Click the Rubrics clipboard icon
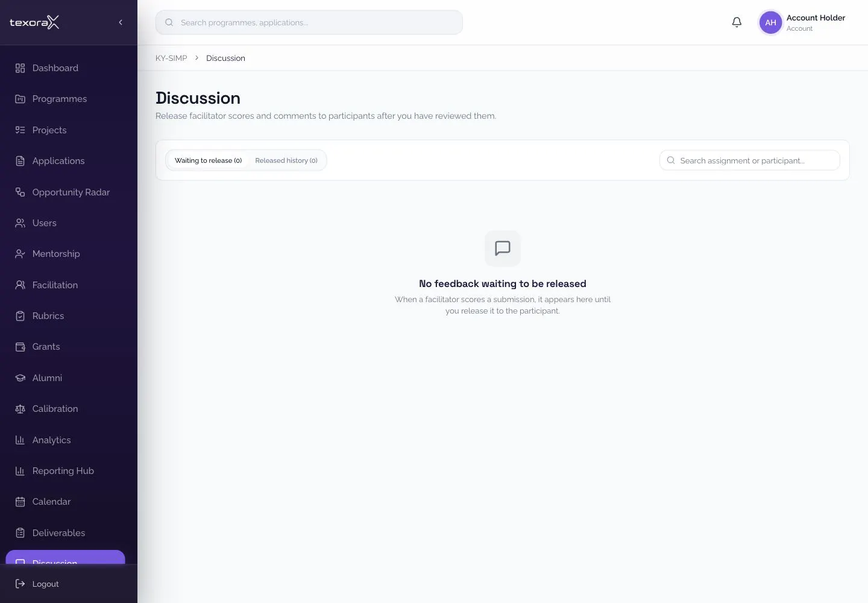Image resolution: width=868 pixels, height=603 pixels. 20,316
